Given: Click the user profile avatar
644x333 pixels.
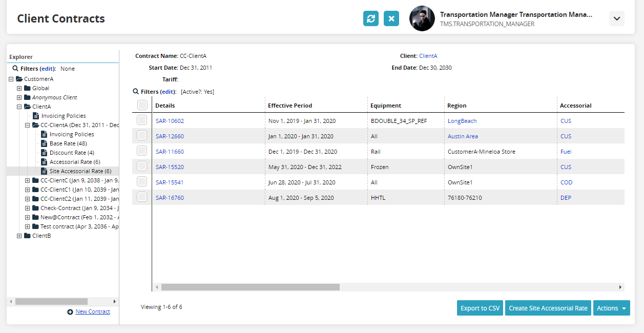Looking at the screenshot, I should 422,18.
